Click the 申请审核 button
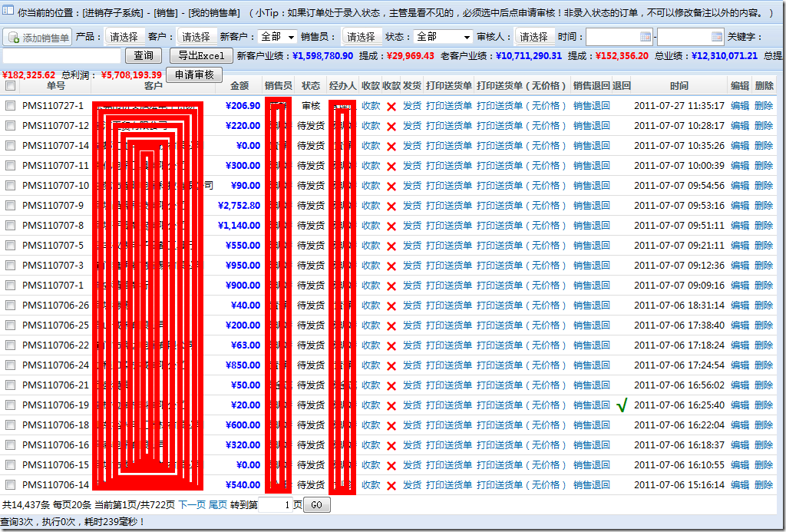 tap(194, 74)
